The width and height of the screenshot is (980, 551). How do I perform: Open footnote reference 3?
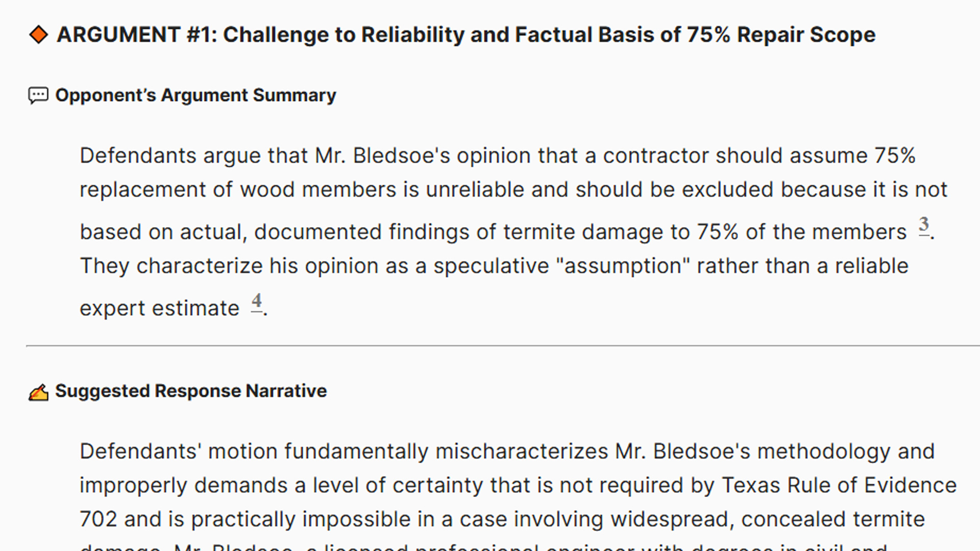click(x=924, y=225)
